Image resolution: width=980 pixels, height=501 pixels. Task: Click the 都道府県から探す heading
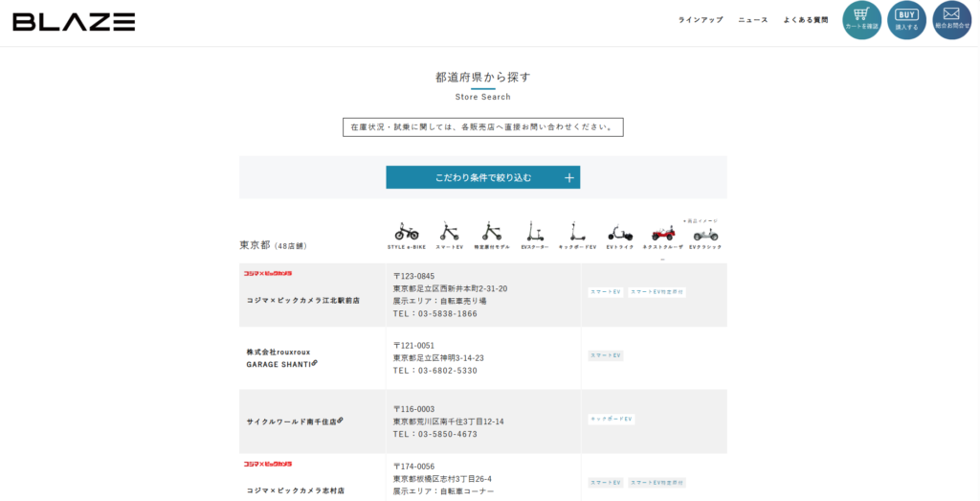[483, 78]
